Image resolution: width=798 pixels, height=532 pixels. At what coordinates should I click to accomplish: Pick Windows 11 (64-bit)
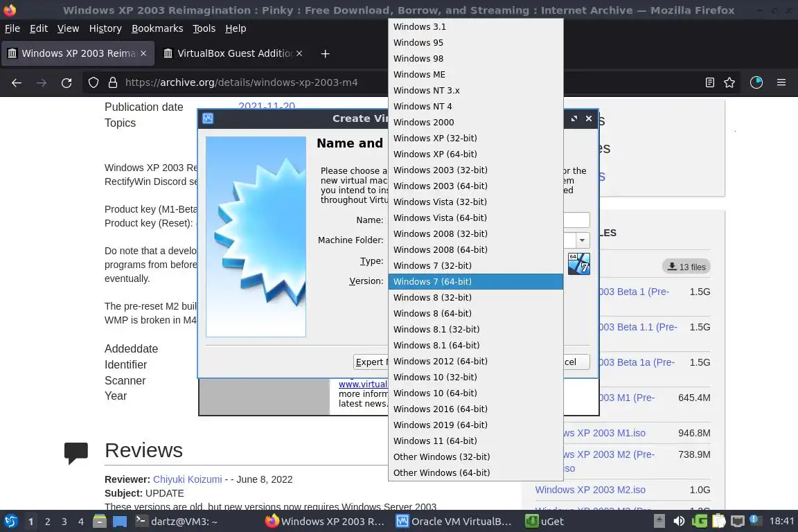click(475, 441)
